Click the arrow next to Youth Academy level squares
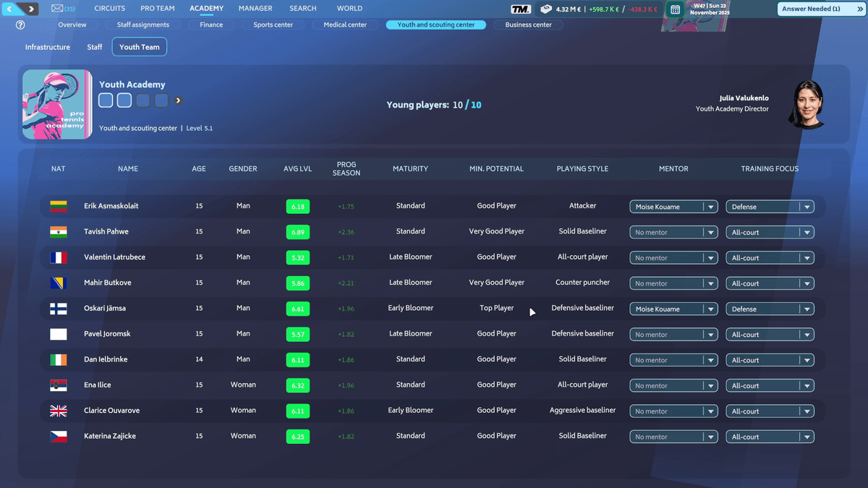 (178, 100)
